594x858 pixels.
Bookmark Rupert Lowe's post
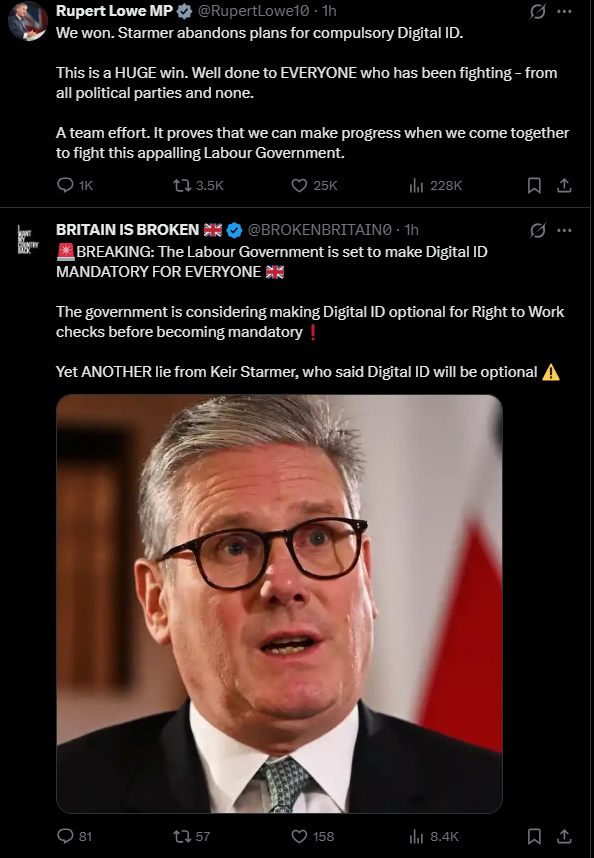[x=534, y=185]
